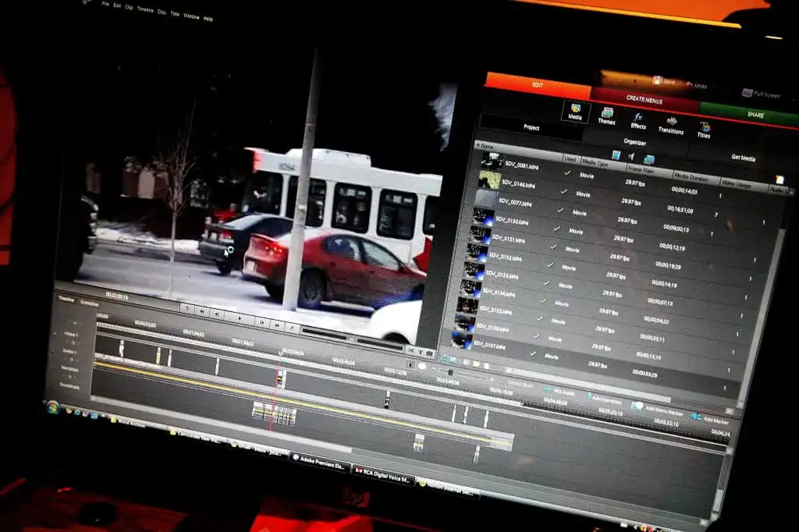Switch to the EDIT tab

pos(538,85)
